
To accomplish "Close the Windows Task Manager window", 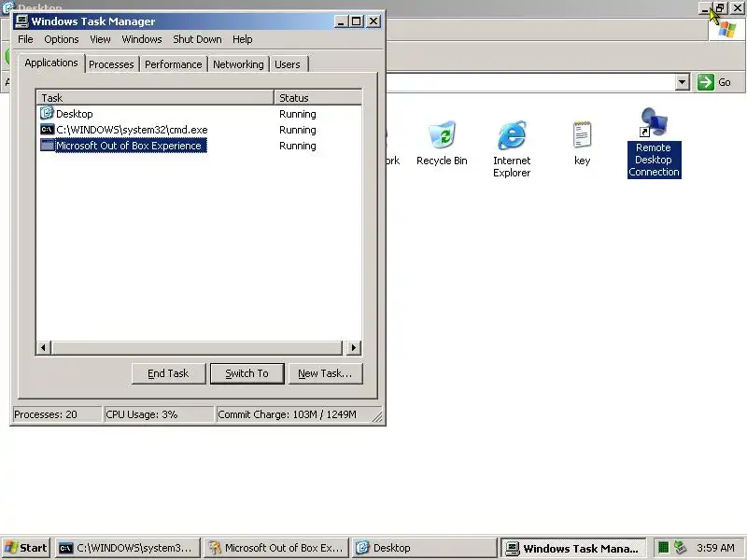I will (373, 21).
